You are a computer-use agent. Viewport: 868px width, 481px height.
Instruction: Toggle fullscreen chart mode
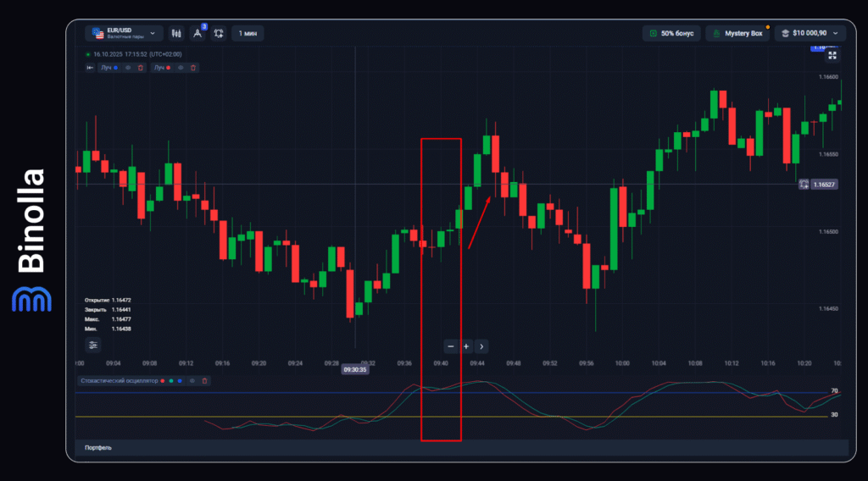tap(832, 55)
